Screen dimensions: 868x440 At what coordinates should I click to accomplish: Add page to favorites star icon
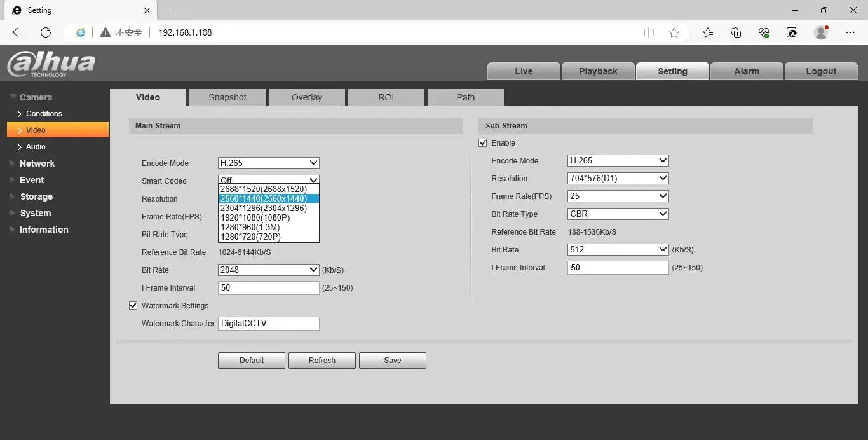(x=674, y=32)
